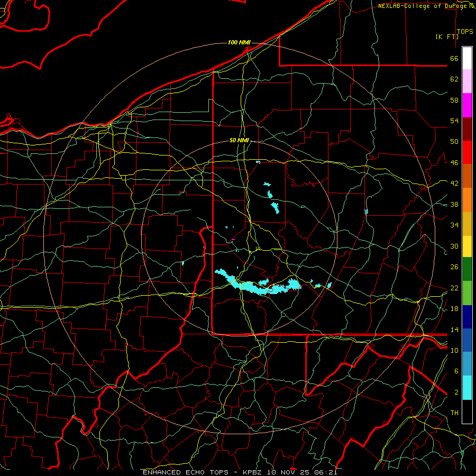Click the 'TH' threshold label
Image resolution: width=476 pixels, height=476 pixels.
tap(454, 413)
